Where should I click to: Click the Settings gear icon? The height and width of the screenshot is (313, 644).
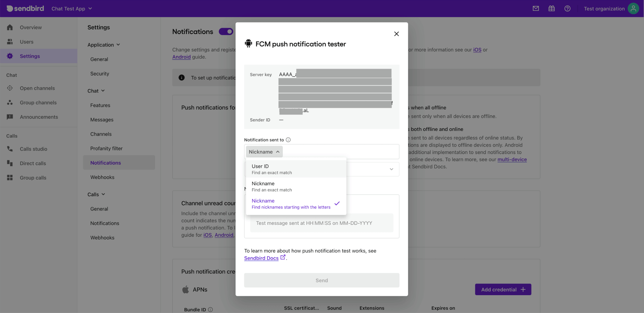pyautogui.click(x=10, y=56)
